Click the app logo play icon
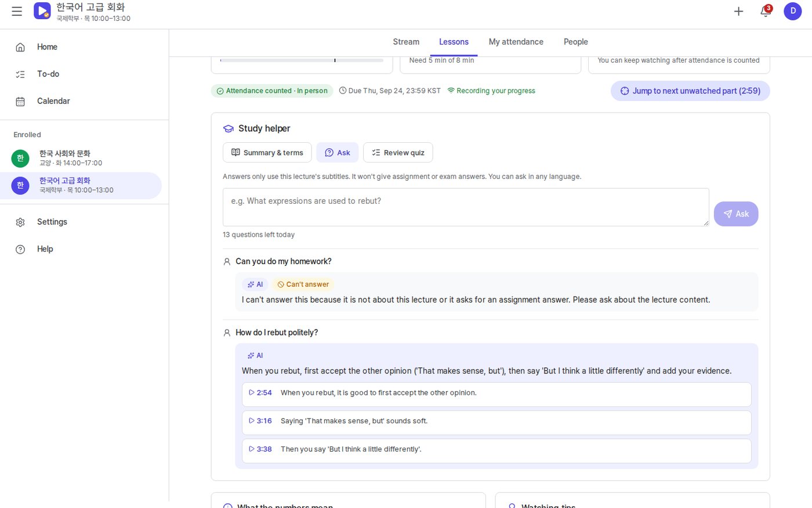The image size is (812, 508). [42, 11]
